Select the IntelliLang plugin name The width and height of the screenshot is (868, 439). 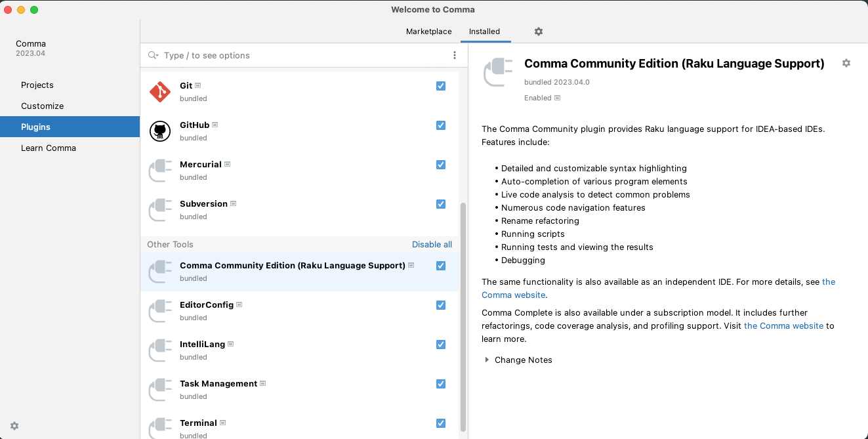point(202,345)
